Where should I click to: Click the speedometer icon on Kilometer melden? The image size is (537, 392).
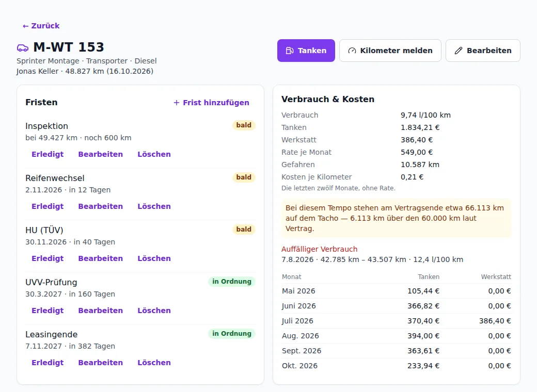(352, 51)
